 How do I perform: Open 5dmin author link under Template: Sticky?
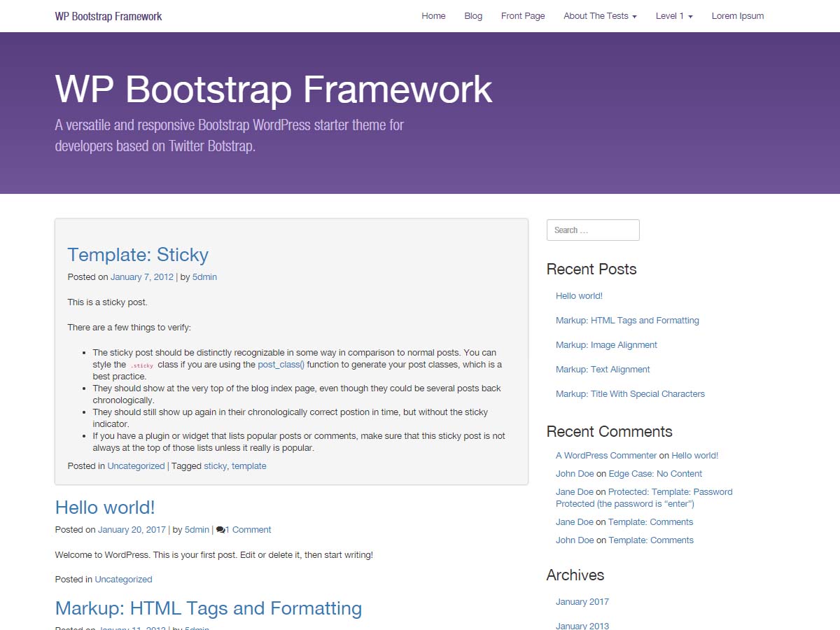click(x=204, y=277)
